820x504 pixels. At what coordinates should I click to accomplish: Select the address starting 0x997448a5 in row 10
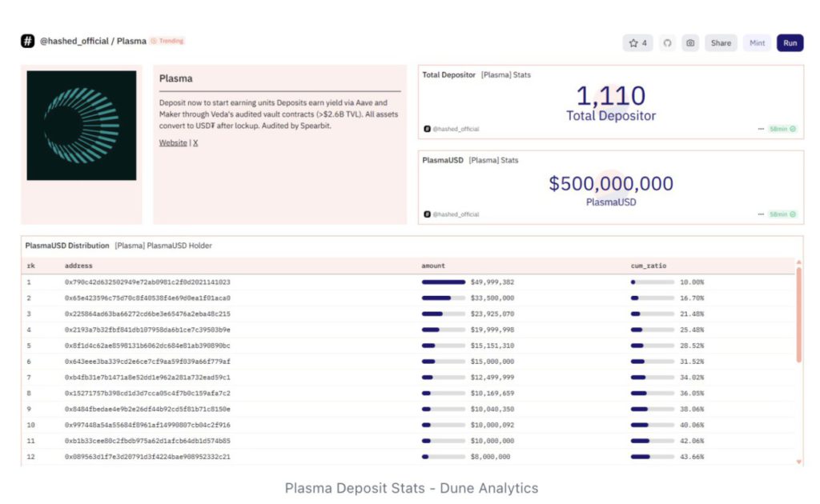click(147, 425)
